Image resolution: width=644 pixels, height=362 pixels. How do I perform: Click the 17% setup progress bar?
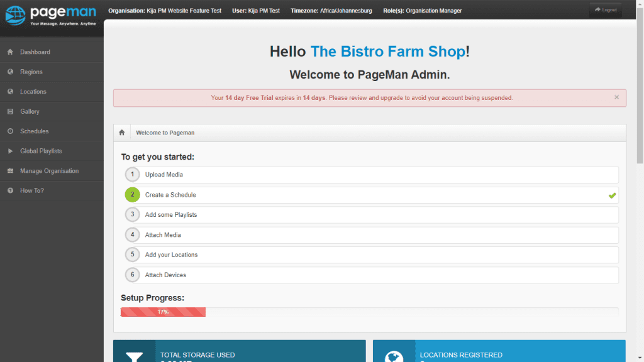coord(162,312)
